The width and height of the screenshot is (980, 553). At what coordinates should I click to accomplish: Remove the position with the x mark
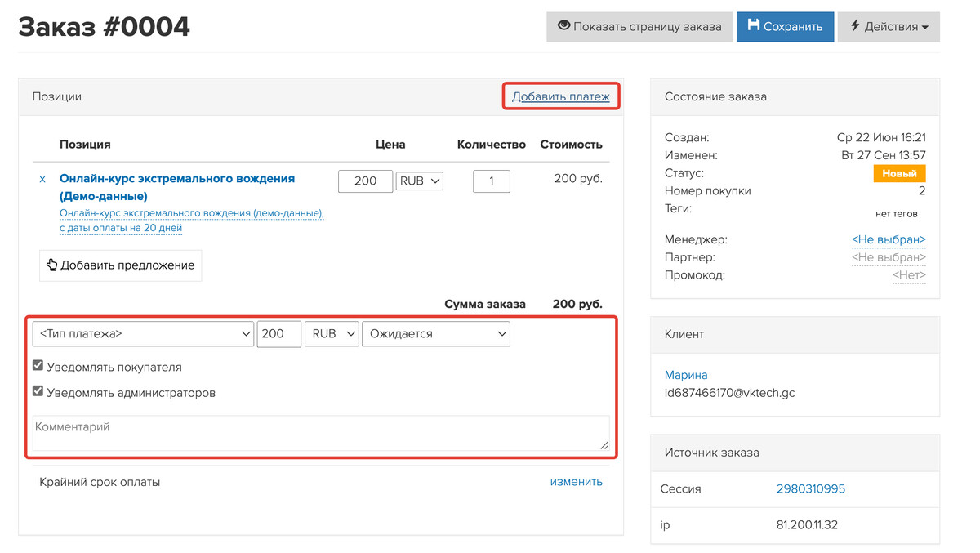coord(42,179)
